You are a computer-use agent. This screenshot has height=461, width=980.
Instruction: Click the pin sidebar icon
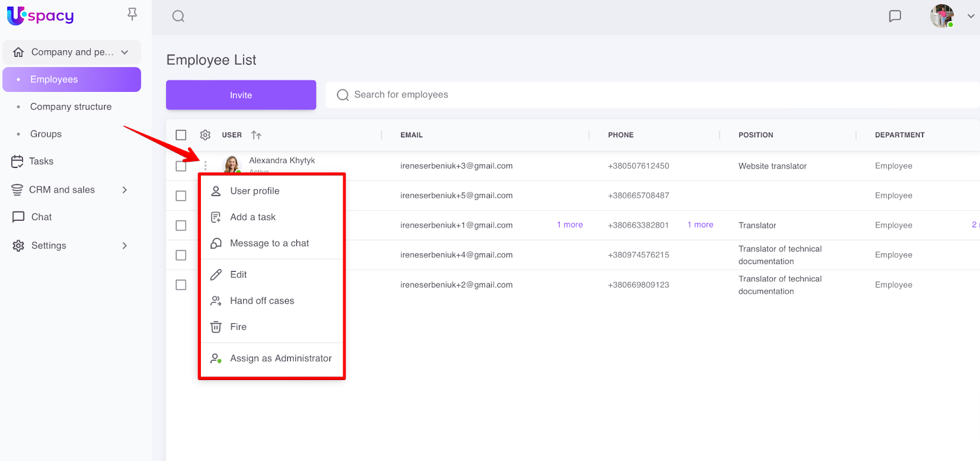click(x=132, y=14)
